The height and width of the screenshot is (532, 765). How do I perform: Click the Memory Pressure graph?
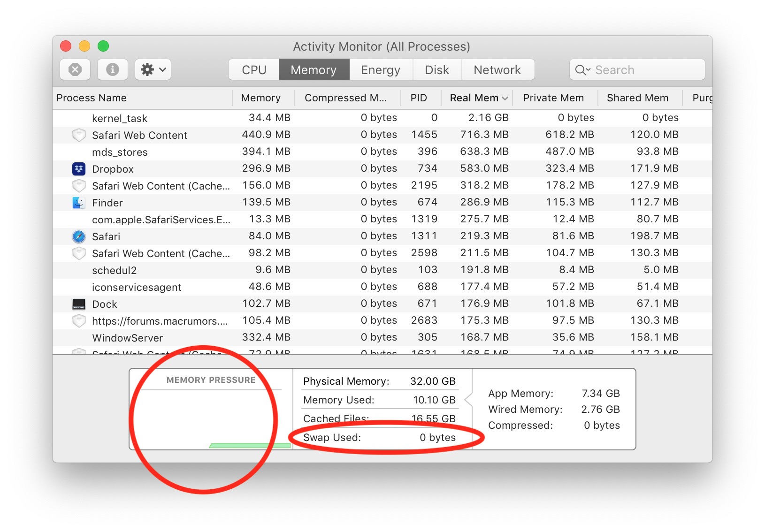pyautogui.click(x=211, y=419)
